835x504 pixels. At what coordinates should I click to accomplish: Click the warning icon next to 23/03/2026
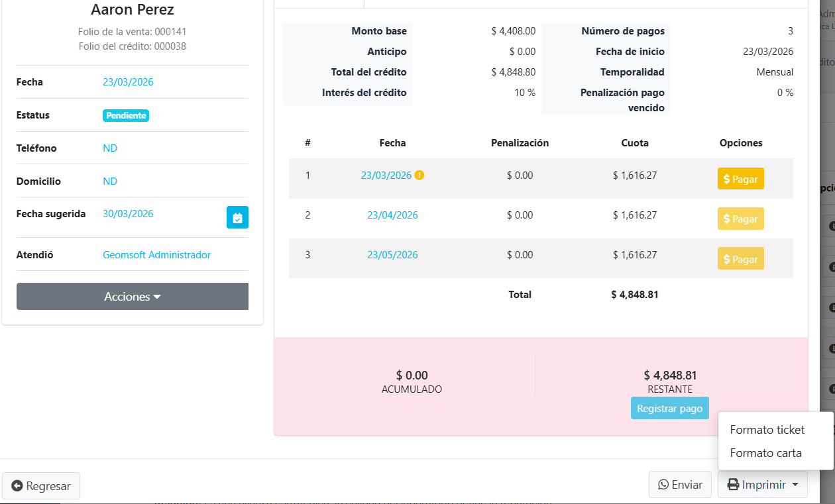point(419,176)
